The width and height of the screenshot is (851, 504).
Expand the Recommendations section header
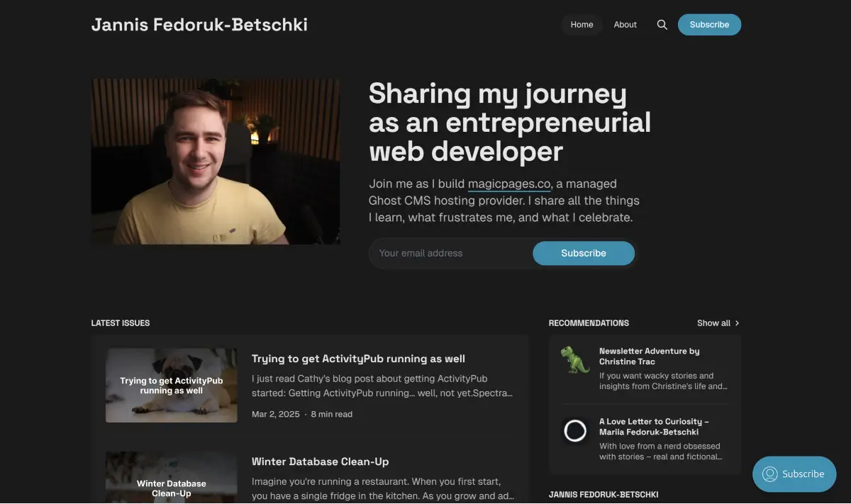click(x=589, y=323)
